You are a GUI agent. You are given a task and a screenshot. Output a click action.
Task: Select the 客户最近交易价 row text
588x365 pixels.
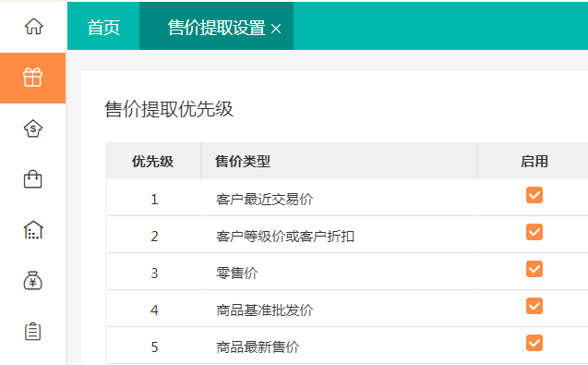[264, 199]
